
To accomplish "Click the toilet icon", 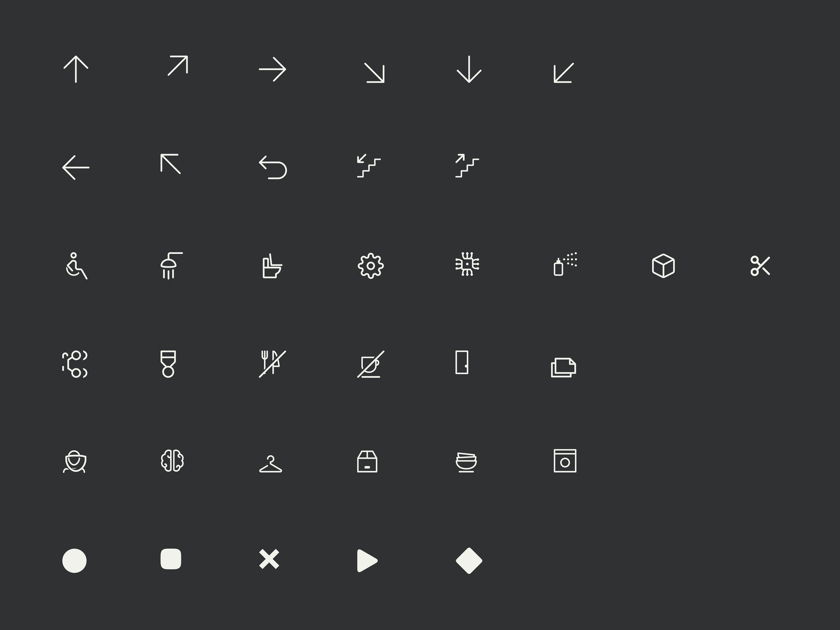I will click(272, 266).
